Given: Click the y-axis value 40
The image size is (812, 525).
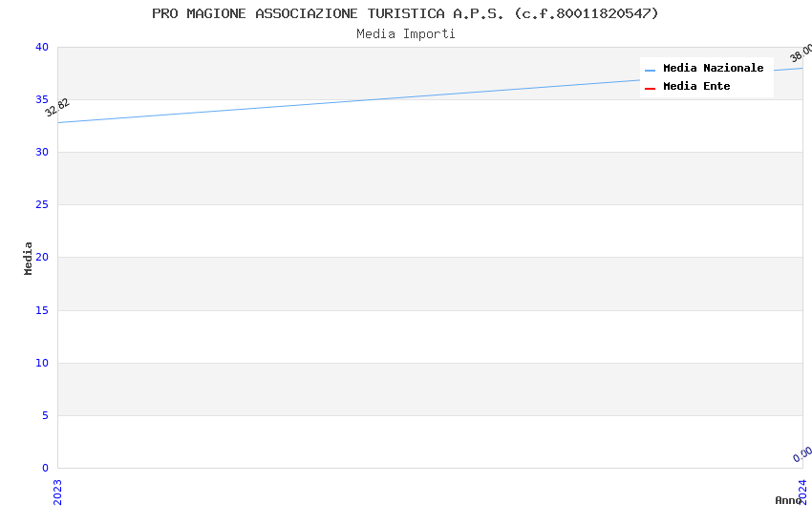Looking at the screenshot, I should tap(42, 47).
